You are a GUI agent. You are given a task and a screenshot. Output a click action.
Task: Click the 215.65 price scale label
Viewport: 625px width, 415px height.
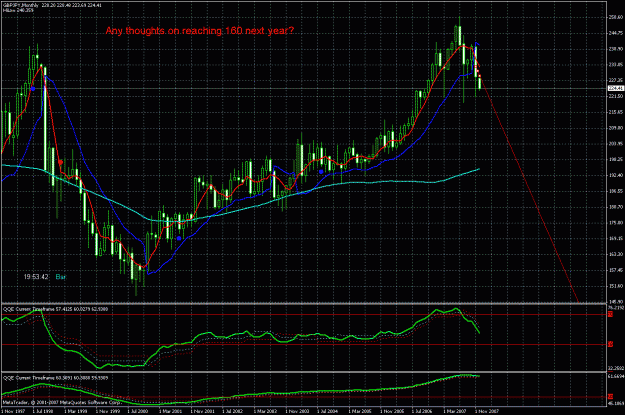pyautogui.click(x=616, y=112)
